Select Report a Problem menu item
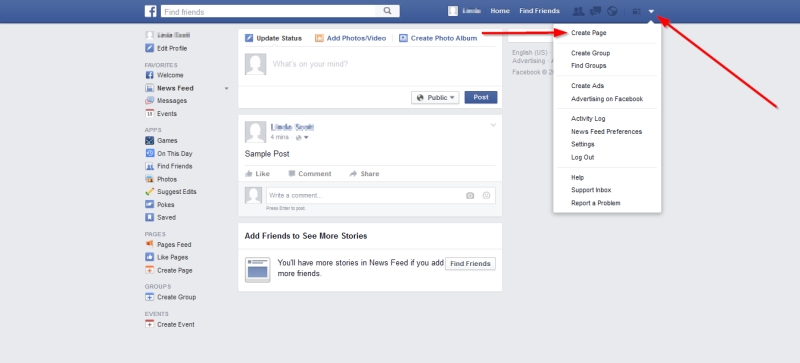 596,203
